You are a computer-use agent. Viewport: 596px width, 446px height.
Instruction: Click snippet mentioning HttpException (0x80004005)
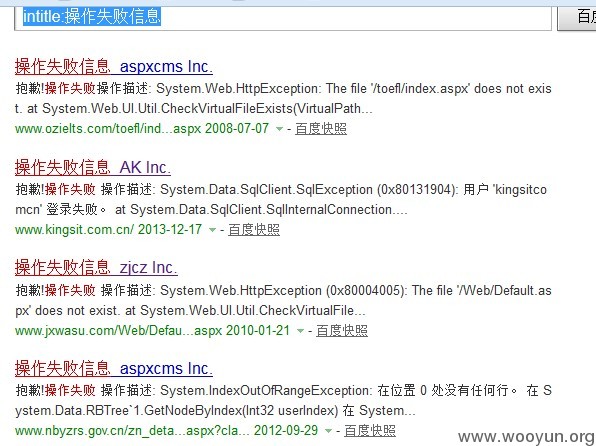click(x=283, y=301)
